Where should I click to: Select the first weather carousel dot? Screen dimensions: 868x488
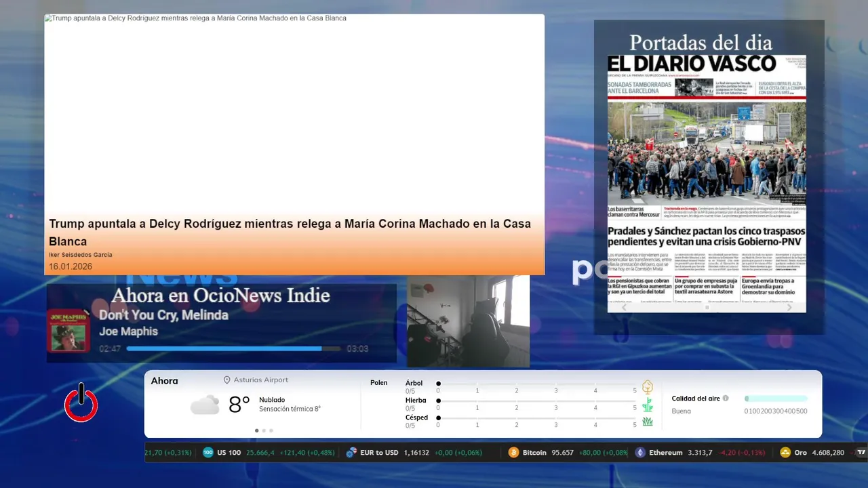256,430
